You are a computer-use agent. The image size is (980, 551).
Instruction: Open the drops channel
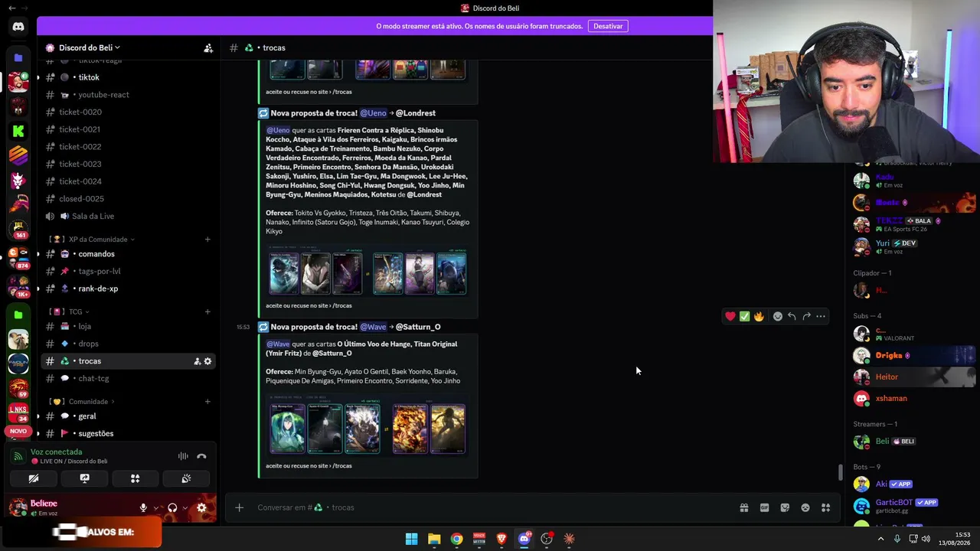128,344
